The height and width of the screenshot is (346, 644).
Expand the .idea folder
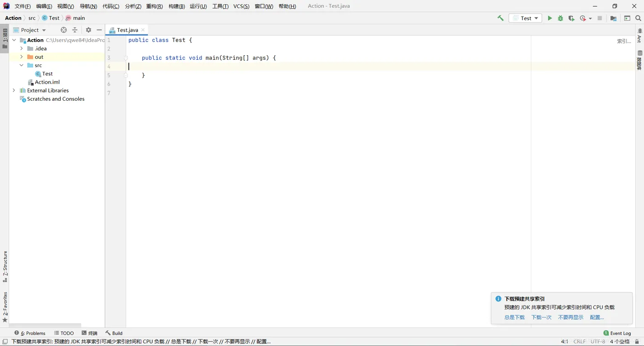click(21, 48)
